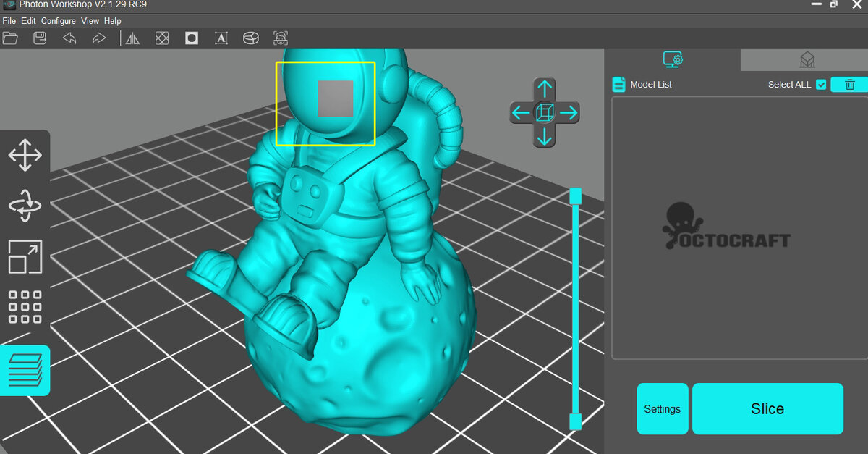Select the Move tool in the left sidebar
Screen dimensions: 868x454
(x=25, y=156)
